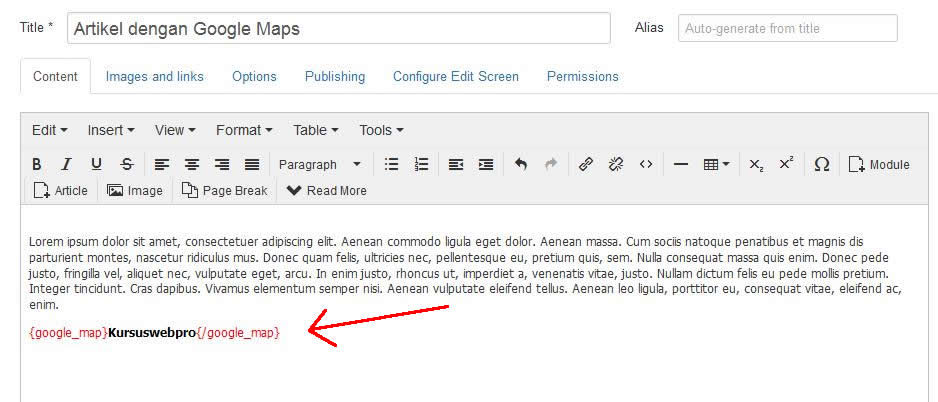Open Configure Edit Screen tab
Image resolution: width=938 pixels, height=402 pixels.
pos(456,77)
